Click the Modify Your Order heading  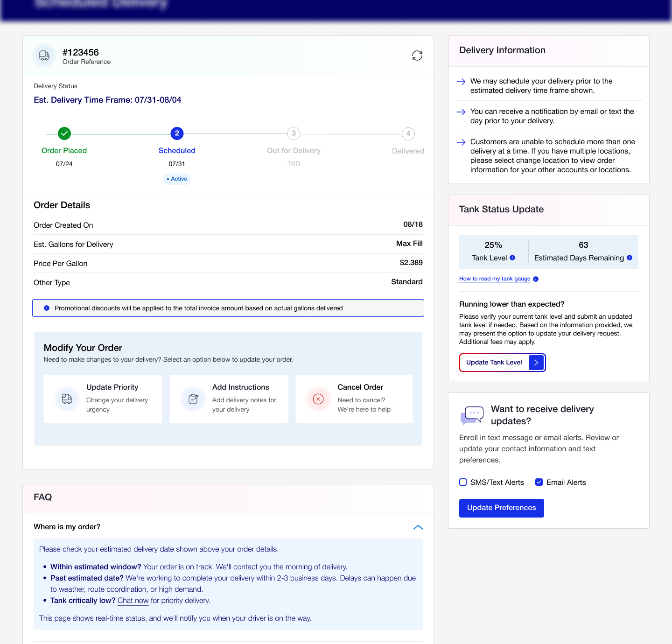coord(83,348)
